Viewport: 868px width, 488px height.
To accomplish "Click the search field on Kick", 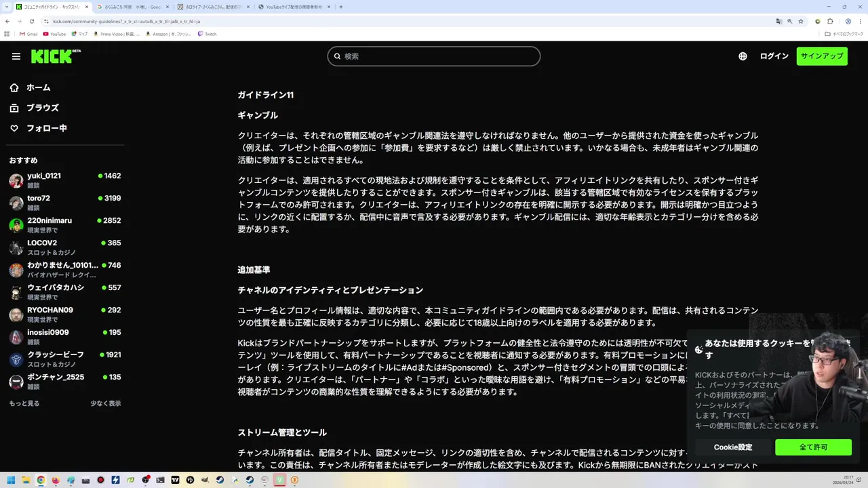I will (434, 56).
